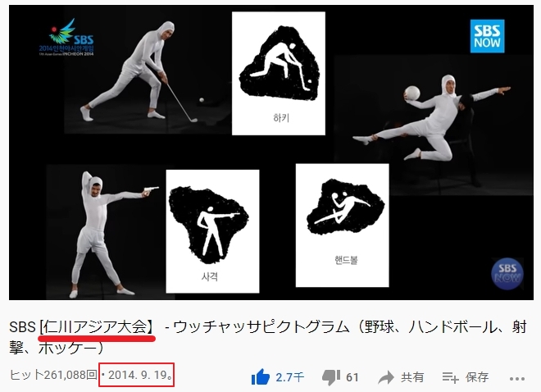Image resolution: width=541 pixels, height=392 pixels.
Task: Click the share arrow icon
Action: [386, 377]
